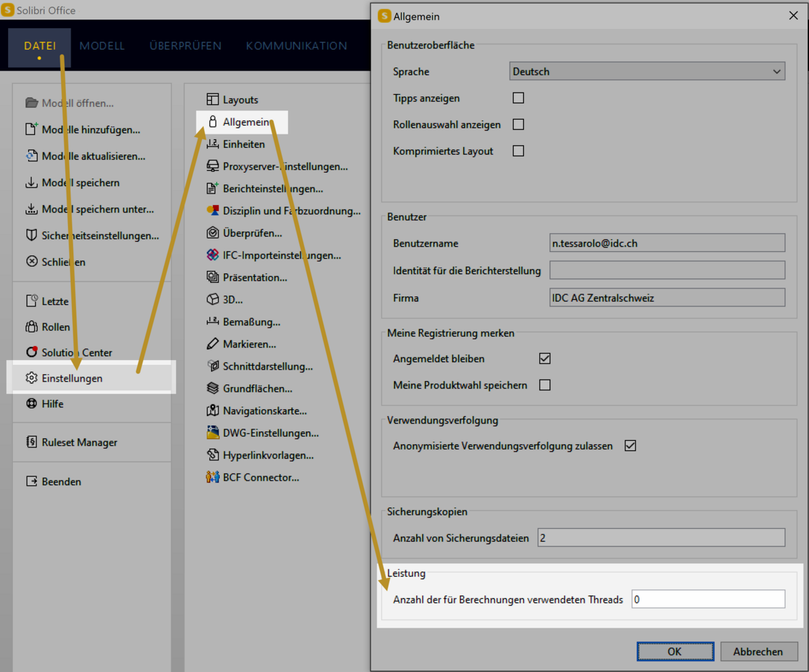809x672 pixels.
Task: Click the Sicherheitseinstellungen shield icon
Action: [x=32, y=235]
